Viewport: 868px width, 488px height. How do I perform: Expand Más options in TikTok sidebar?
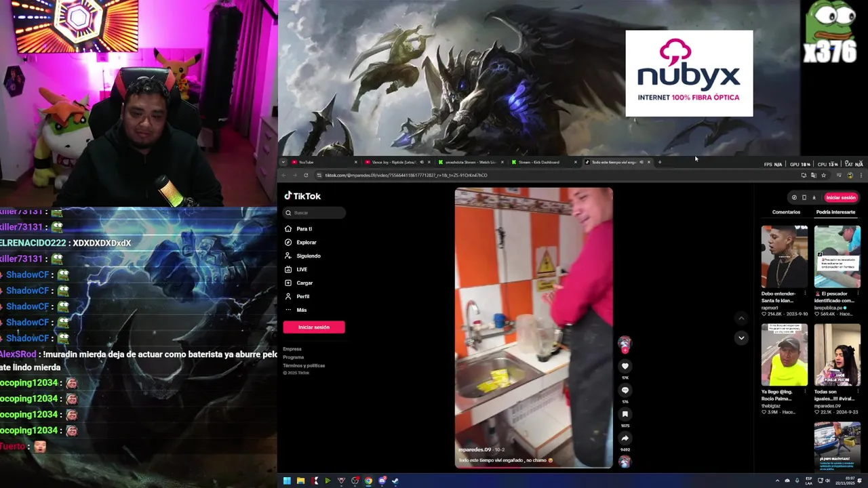point(296,310)
